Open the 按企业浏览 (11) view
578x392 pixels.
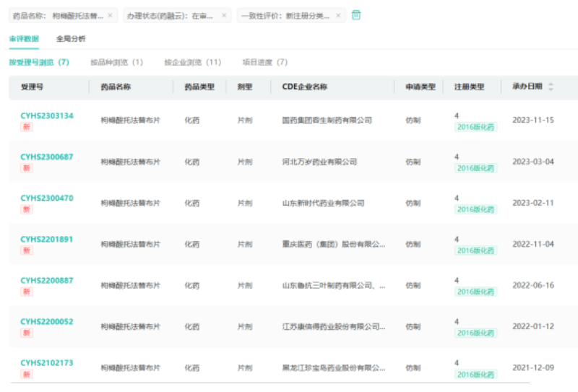pos(192,63)
